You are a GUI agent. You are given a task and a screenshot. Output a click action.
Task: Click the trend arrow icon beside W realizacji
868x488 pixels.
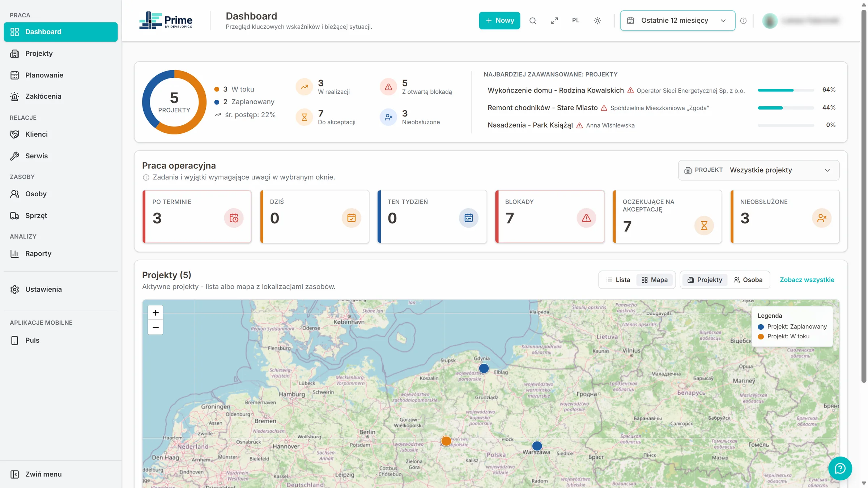click(304, 87)
